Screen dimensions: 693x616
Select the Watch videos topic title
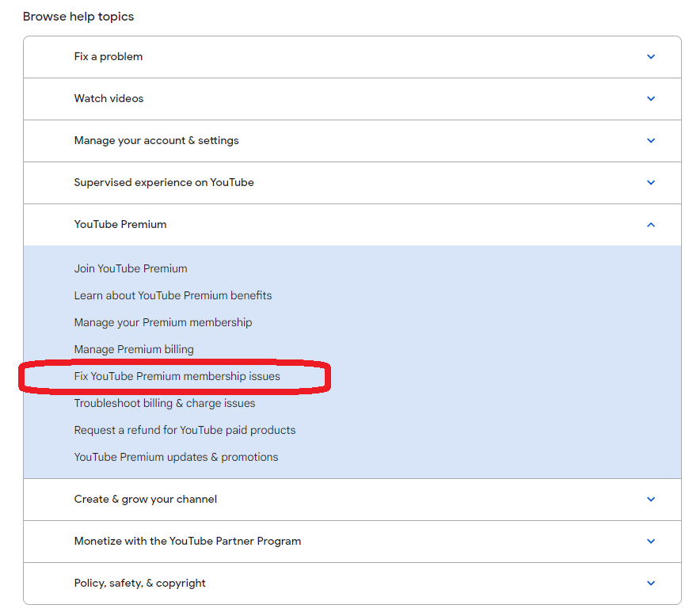pos(109,98)
